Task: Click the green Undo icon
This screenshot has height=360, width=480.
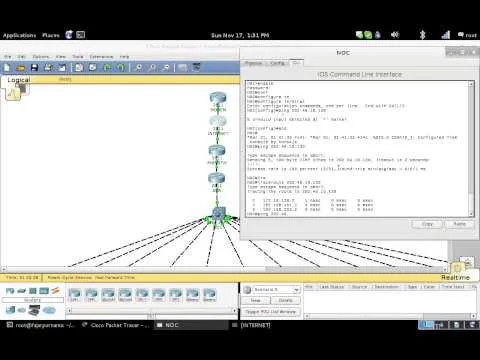Action: tap(107, 68)
